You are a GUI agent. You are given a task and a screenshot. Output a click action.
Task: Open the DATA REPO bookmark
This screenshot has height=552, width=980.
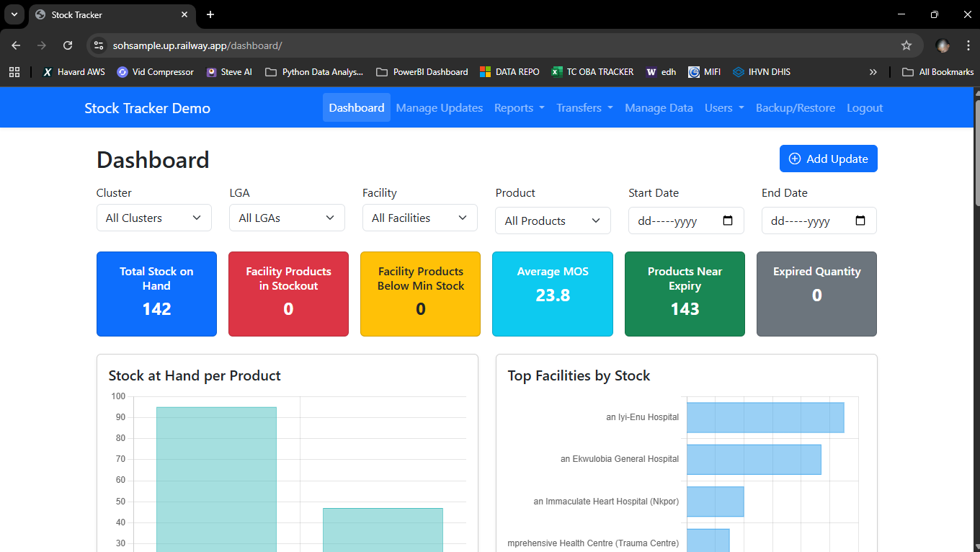[x=509, y=71]
